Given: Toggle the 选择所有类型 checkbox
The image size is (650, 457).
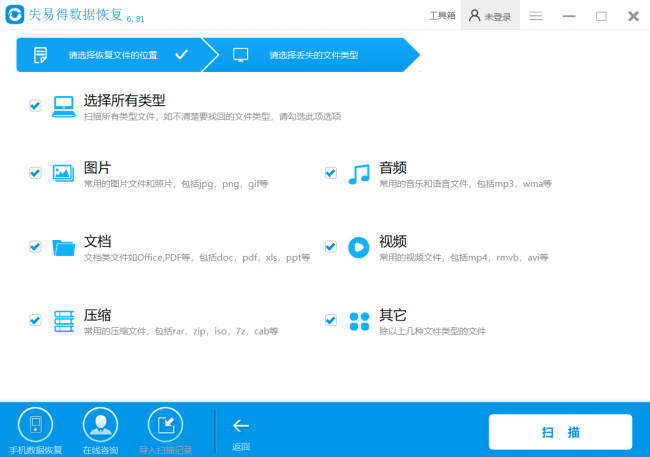Looking at the screenshot, I should tap(35, 106).
